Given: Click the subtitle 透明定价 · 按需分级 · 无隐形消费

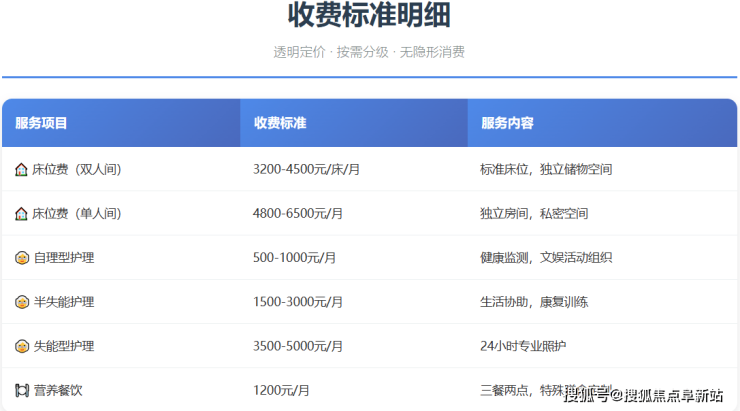Looking at the screenshot, I should (x=369, y=52).
